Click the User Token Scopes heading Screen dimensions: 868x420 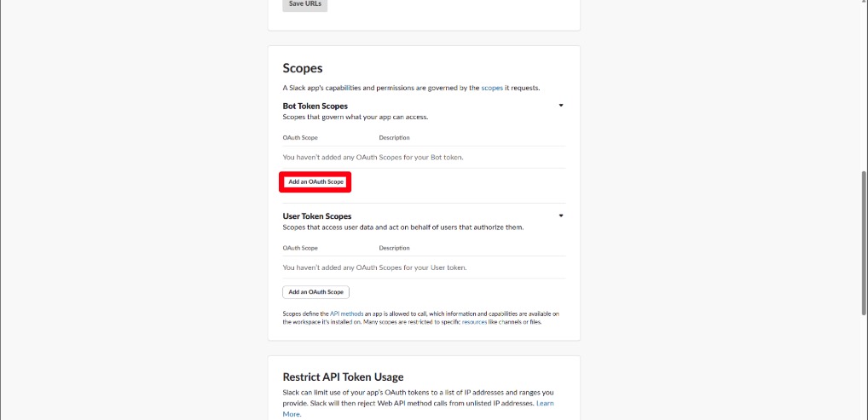point(316,216)
